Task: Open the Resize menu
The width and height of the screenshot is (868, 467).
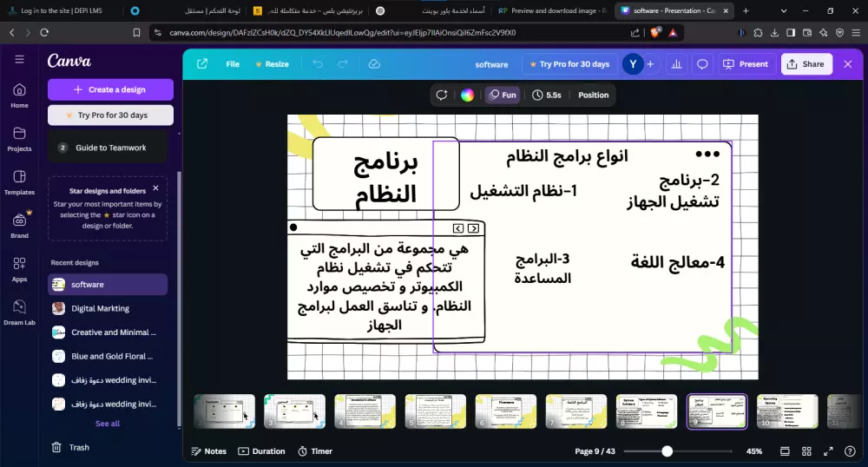Action: pos(272,64)
